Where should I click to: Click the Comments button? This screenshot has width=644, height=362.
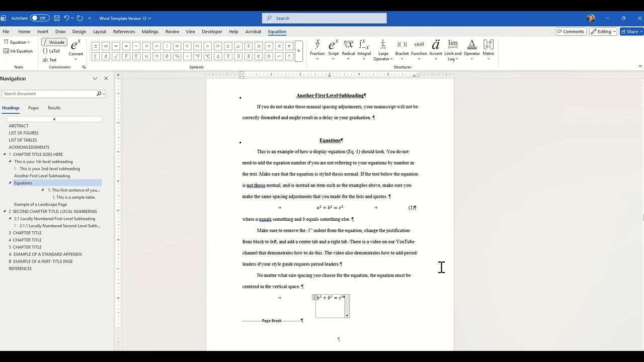tap(571, 32)
